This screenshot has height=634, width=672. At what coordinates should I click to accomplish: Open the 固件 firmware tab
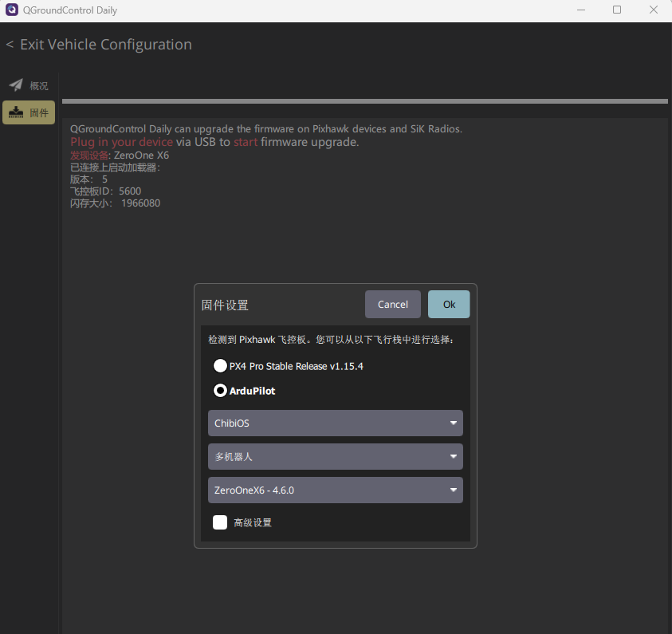(29, 112)
